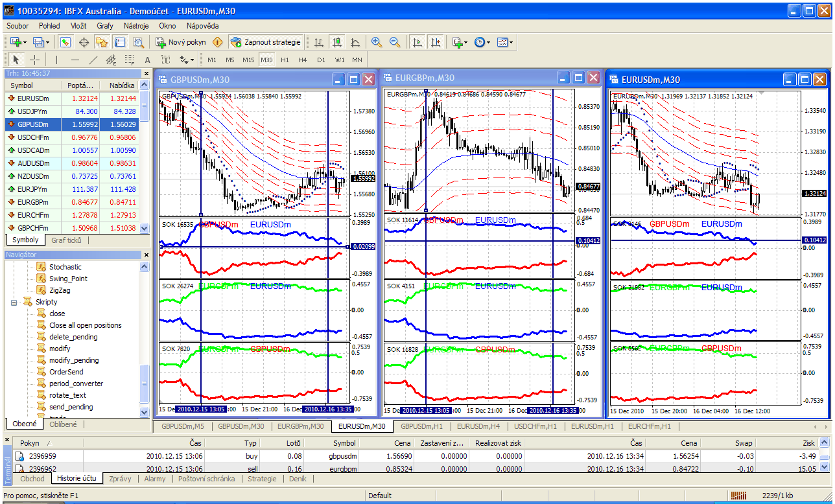Select the text 'A' drawing tool
Viewport: 835px width, 504px height.
147,60
